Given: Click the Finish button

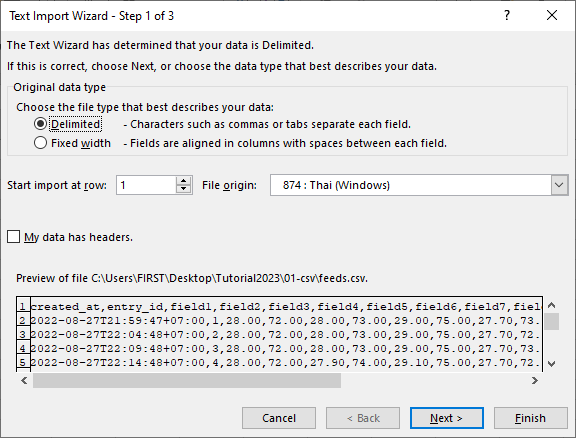Looking at the screenshot, I should coord(530,418).
